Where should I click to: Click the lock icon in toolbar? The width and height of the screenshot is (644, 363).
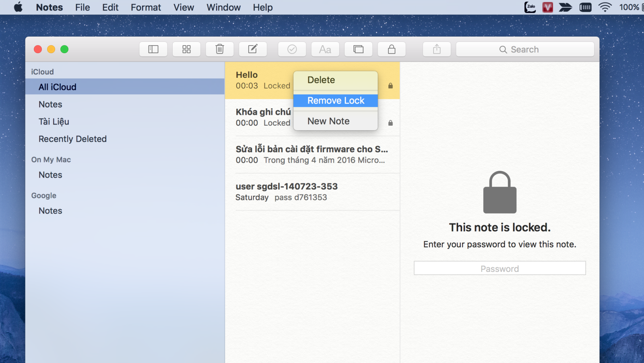tap(392, 49)
